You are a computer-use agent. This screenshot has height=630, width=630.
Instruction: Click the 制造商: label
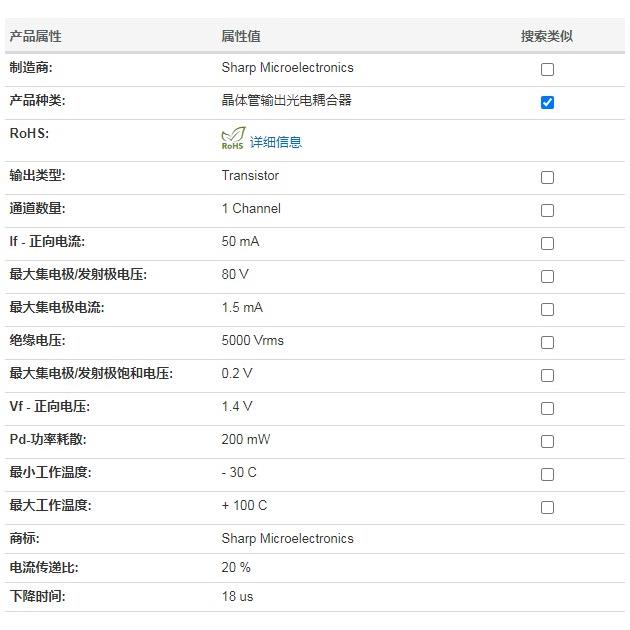click(x=31, y=68)
